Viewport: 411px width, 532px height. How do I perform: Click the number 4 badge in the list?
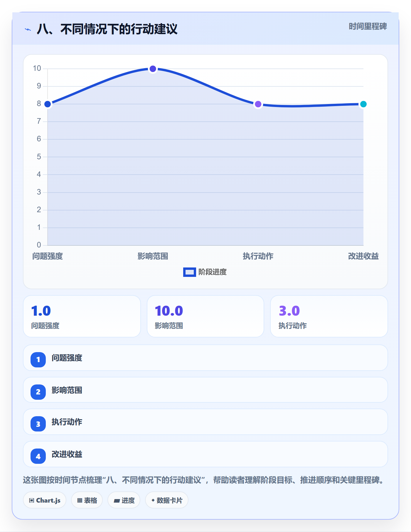(38, 456)
